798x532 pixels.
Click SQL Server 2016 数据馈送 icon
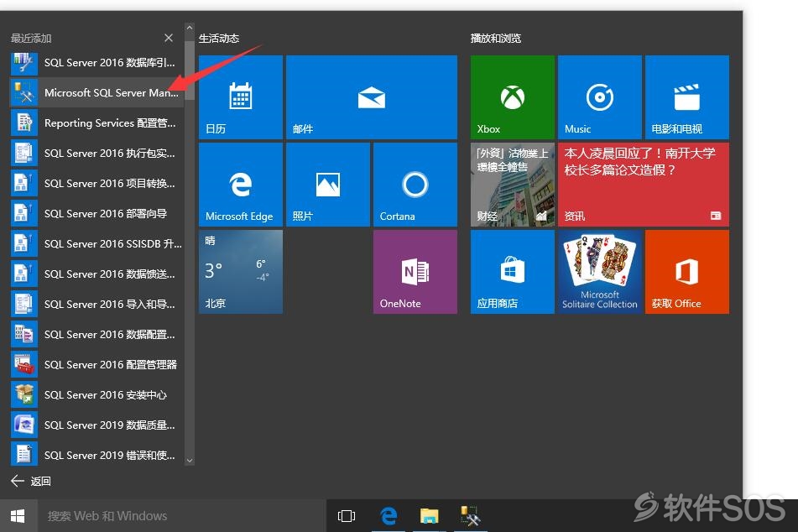[24, 274]
